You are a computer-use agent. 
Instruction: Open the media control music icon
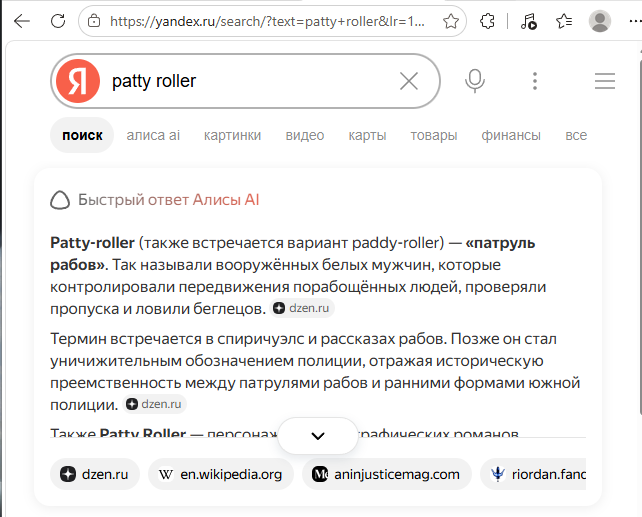point(528,21)
